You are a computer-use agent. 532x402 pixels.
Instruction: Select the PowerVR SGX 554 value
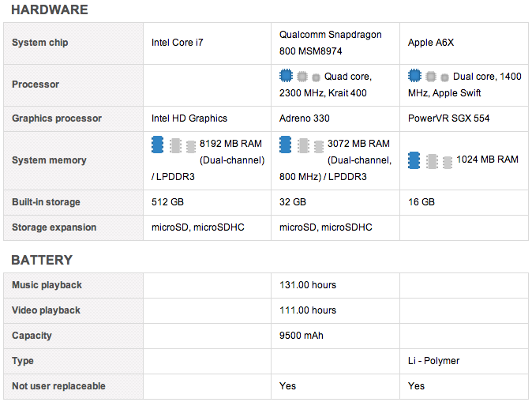click(448, 118)
